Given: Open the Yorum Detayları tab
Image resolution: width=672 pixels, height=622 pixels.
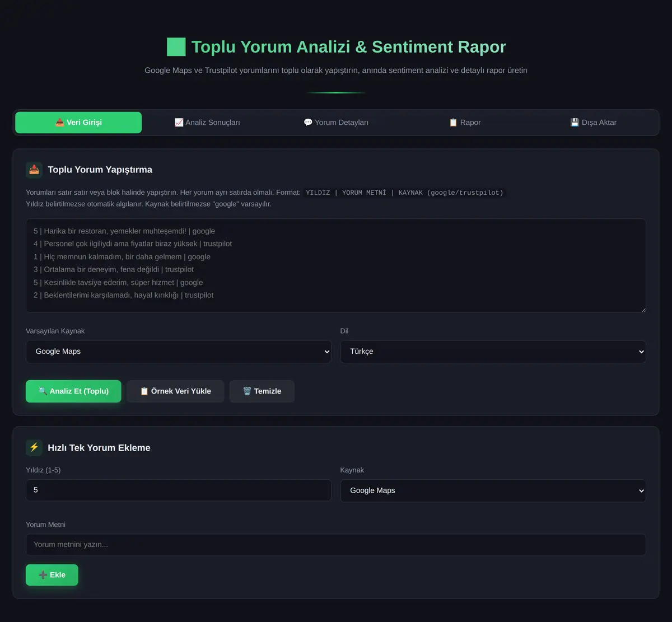Looking at the screenshot, I should (x=336, y=123).
